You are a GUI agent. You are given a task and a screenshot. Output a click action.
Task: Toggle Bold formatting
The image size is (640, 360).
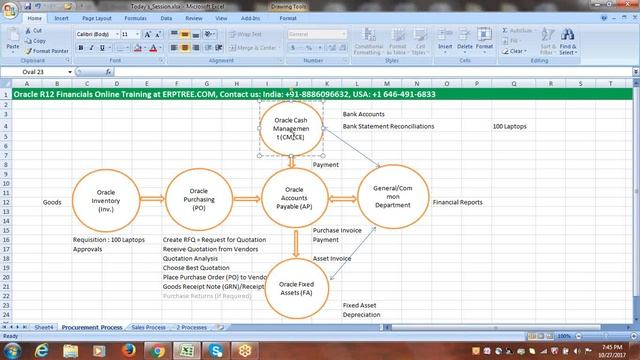(81, 48)
